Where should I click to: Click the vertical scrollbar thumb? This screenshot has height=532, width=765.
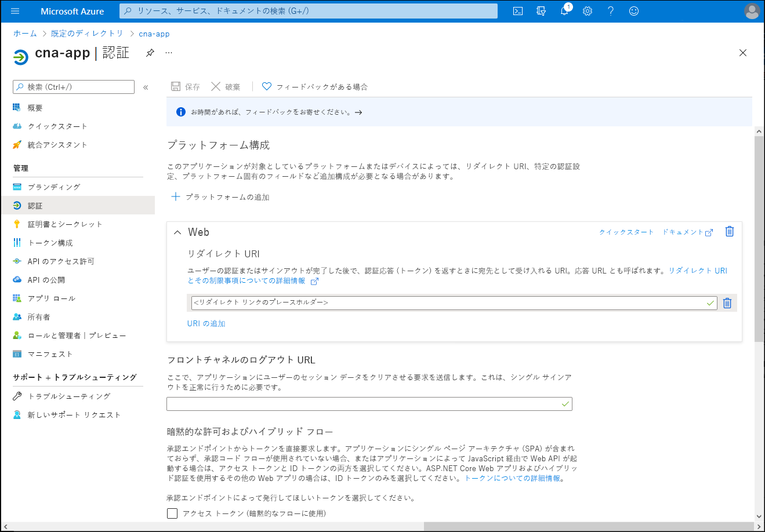[759, 239]
